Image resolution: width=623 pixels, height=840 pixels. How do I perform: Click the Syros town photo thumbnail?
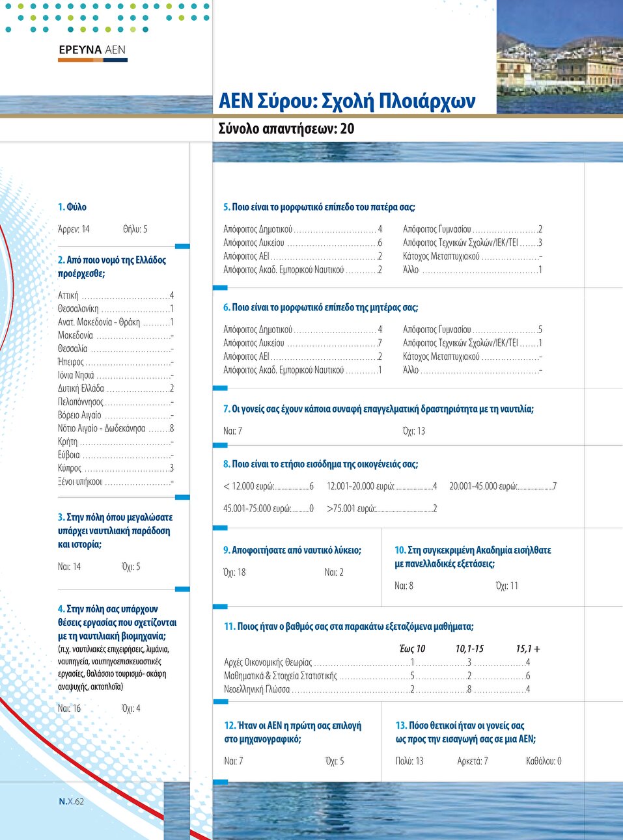(560, 57)
